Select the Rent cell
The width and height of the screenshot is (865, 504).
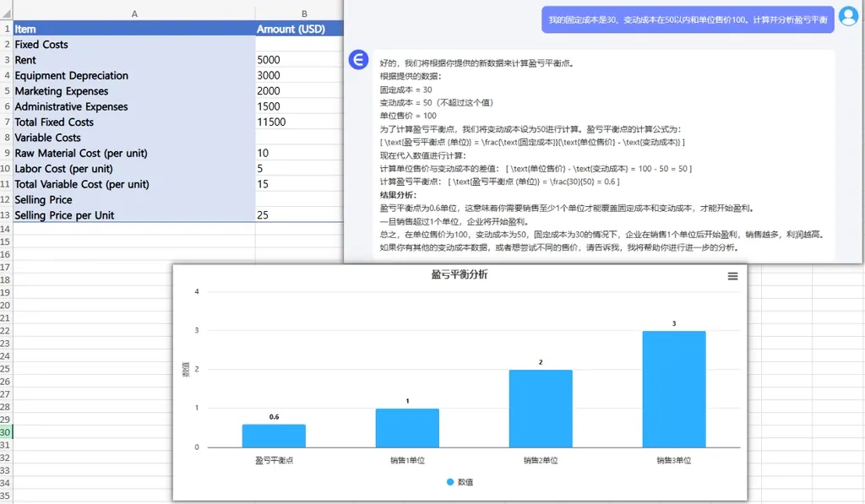[134, 60]
